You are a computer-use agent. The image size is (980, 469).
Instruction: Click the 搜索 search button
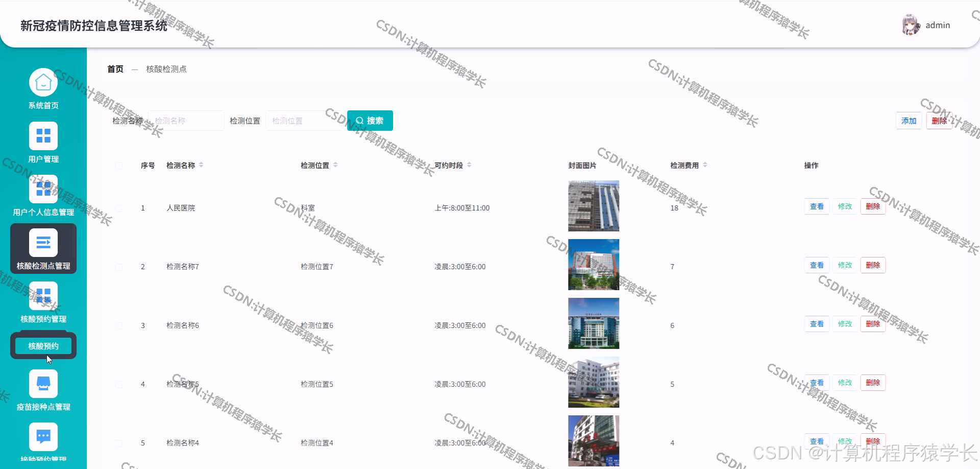point(370,121)
